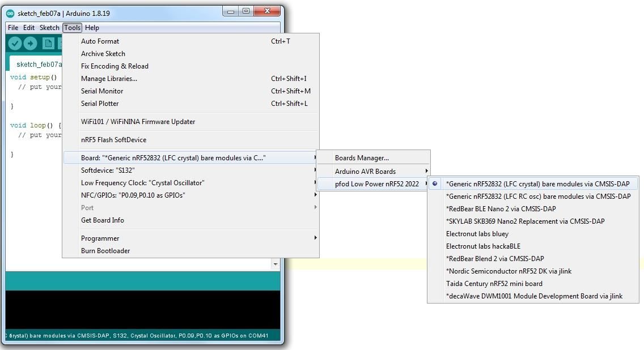Expand the Programmer submenu
The image size is (644, 350).
(100, 238)
